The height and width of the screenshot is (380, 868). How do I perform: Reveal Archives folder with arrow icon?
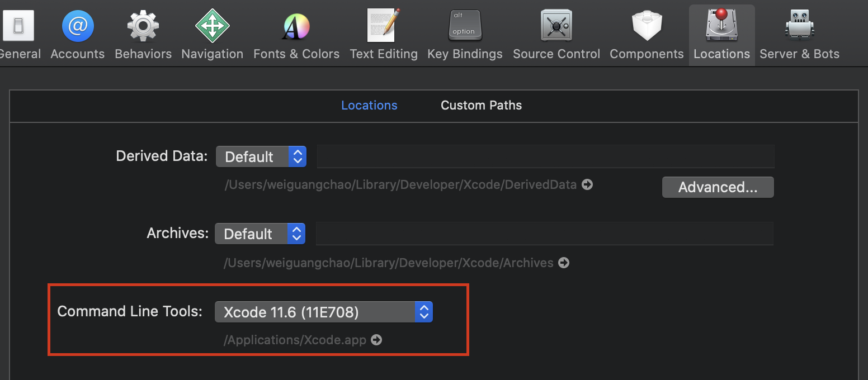[564, 263]
